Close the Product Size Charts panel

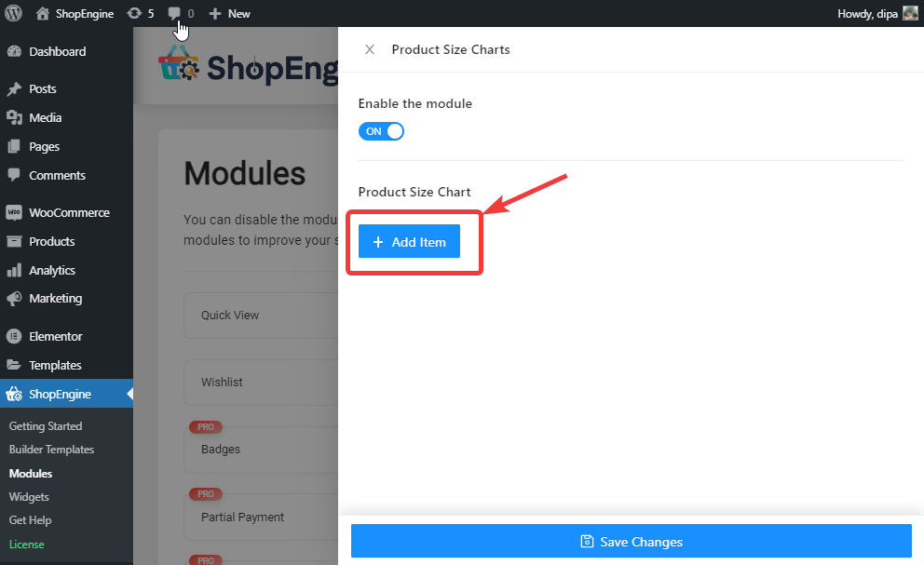coord(370,49)
